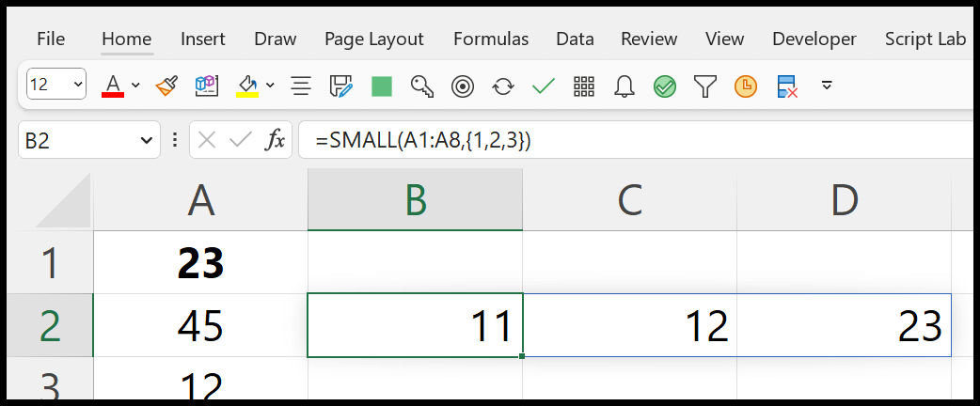Open Customize Quick Access Toolbar arrow
Screen dimensions: 980x406
pyautogui.click(x=827, y=85)
